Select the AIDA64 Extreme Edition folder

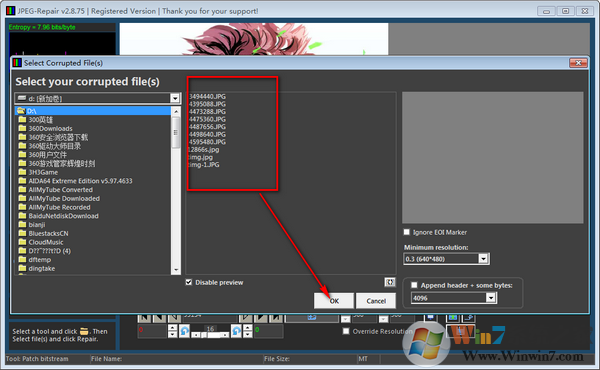pos(80,181)
